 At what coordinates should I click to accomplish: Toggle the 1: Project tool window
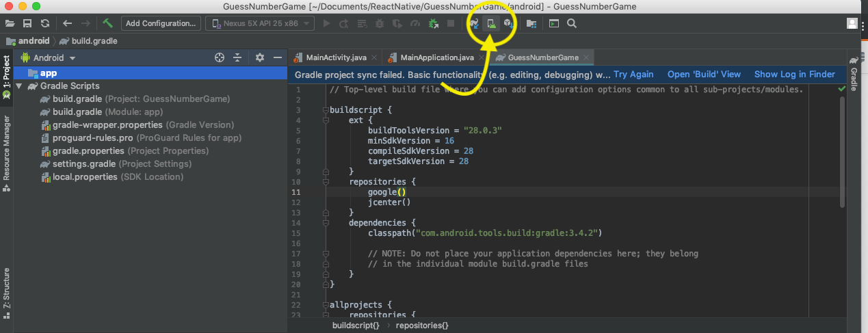(6, 77)
